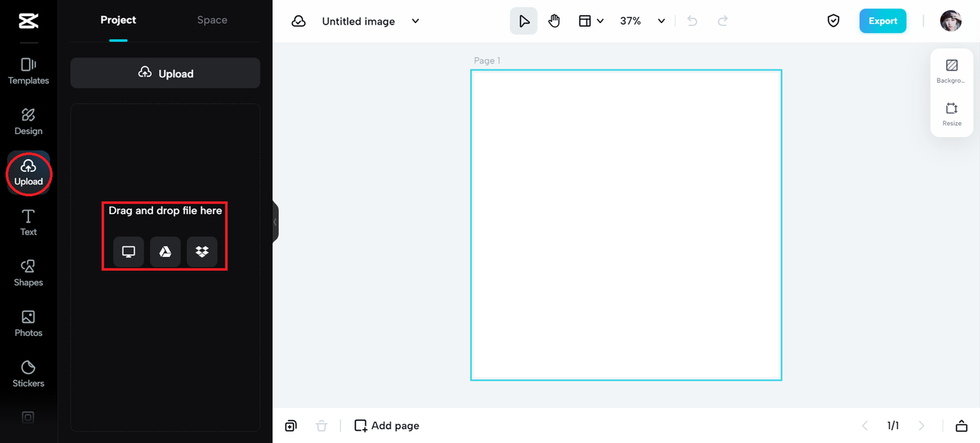
Task: Expand the zoom level dropdown arrow
Action: 661,21
